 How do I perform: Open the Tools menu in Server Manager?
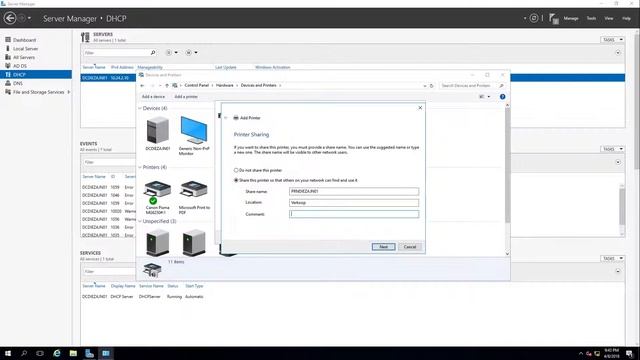point(591,18)
